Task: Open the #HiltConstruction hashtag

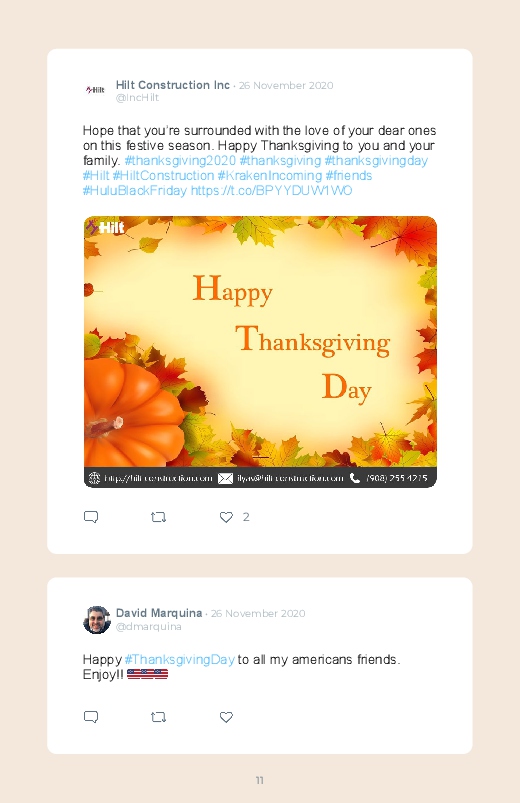Action: click(x=163, y=176)
